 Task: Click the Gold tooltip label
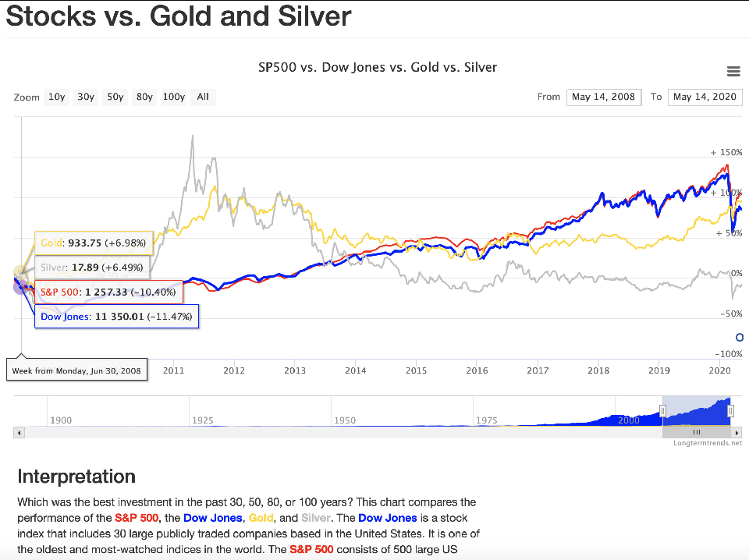(x=93, y=243)
